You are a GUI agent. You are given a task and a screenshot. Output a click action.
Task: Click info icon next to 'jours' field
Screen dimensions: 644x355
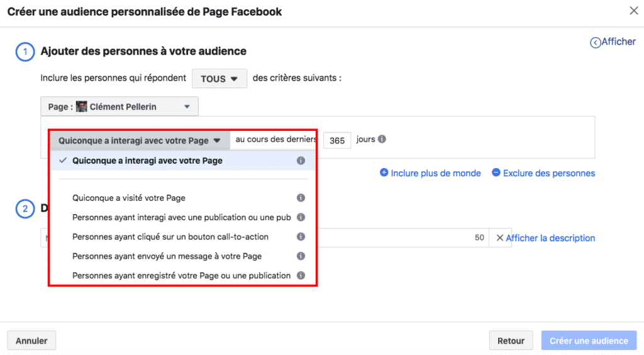pos(382,140)
